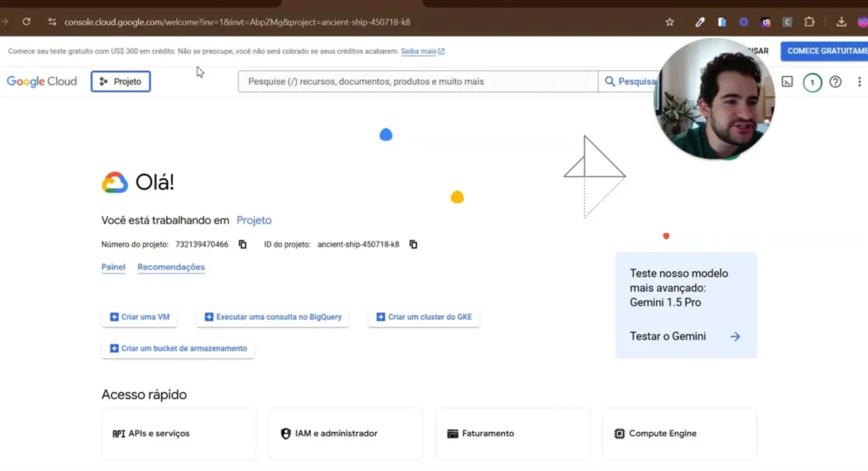Click Criar um cluster do GKE
868x471 pixels.
click(x=424, y=317)
